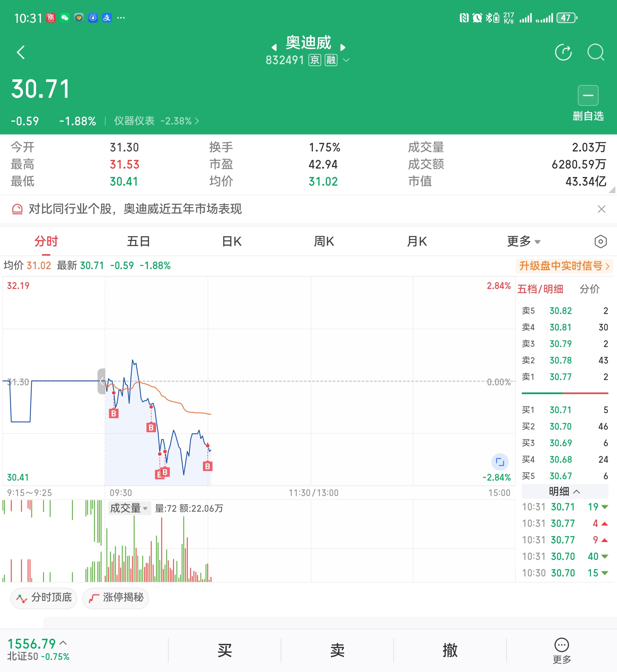Tap the Alipay notification icon
The height and width of the screenshot is (672, 617).
[x=107, y=18]
